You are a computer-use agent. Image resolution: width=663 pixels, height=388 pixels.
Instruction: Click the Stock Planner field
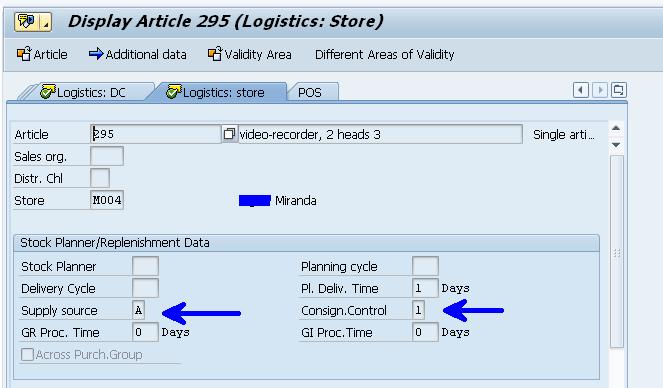[x=145, y=267]
